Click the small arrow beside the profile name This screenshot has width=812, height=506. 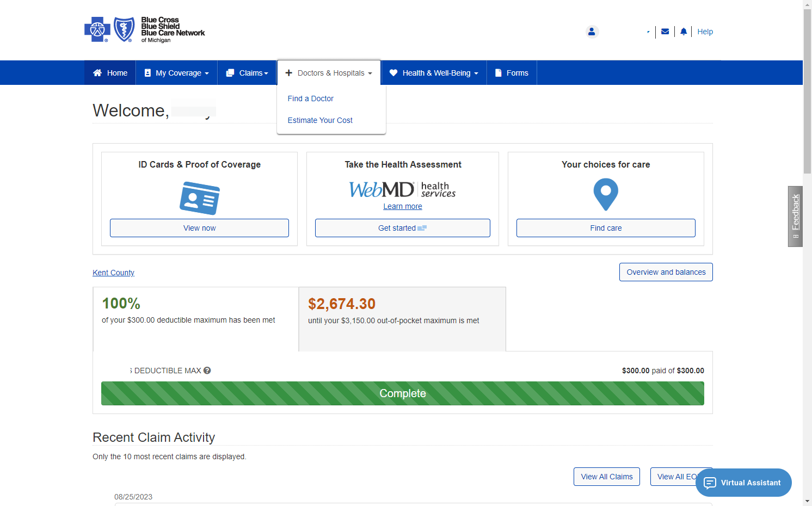click(648, 32)
